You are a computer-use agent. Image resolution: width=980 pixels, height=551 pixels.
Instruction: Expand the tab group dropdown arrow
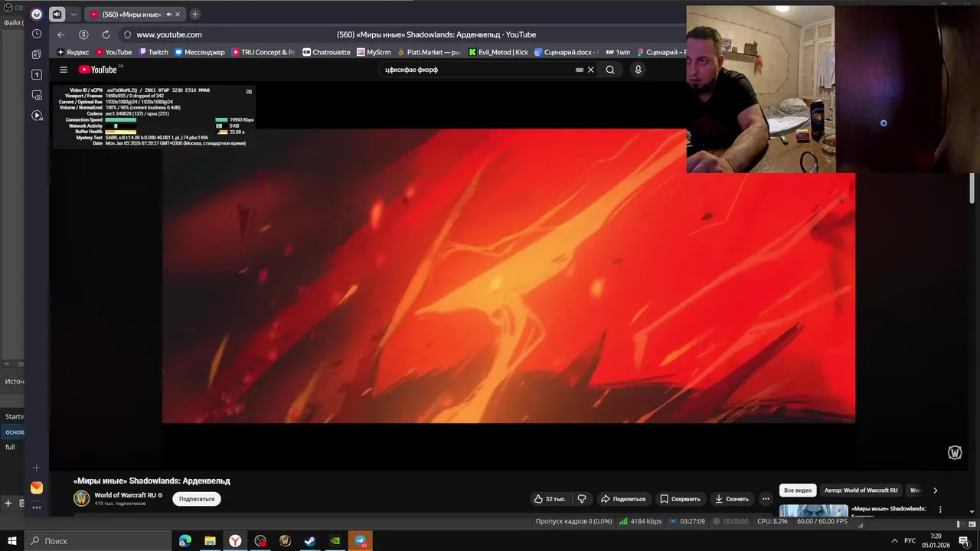(x=73, y=14)
